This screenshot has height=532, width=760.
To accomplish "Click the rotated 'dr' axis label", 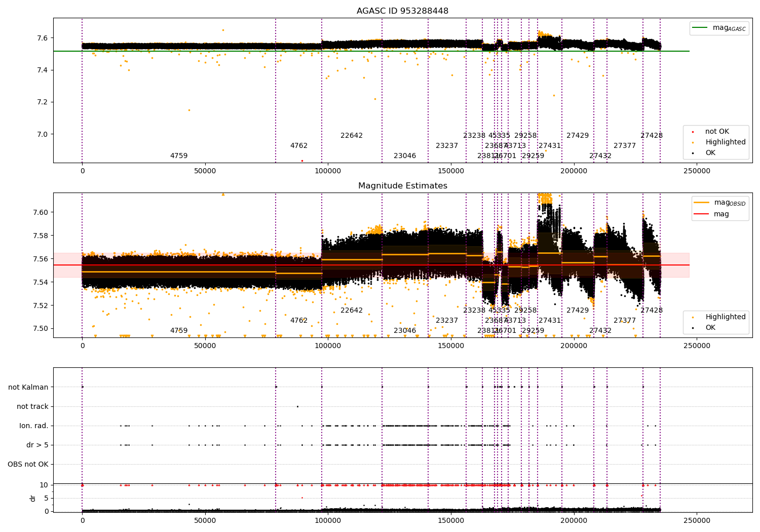I will (33, 499).
